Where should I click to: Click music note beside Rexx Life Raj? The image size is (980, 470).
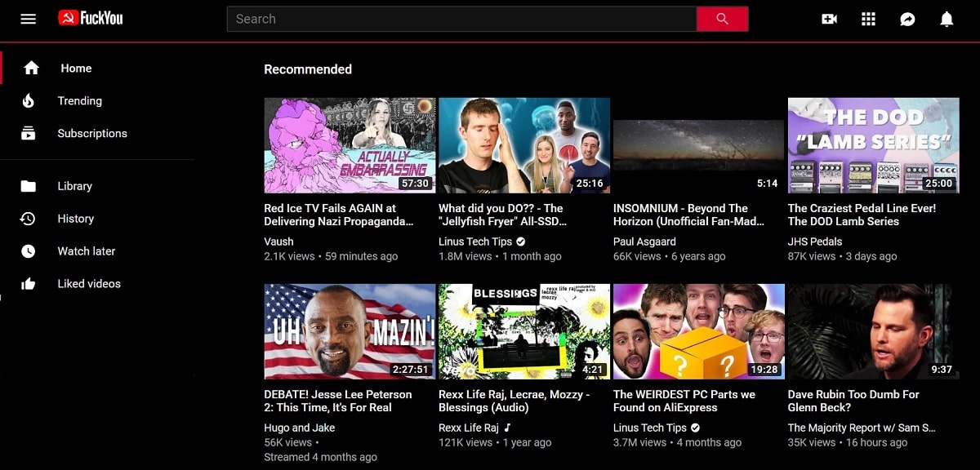click(x=507, y=428)
